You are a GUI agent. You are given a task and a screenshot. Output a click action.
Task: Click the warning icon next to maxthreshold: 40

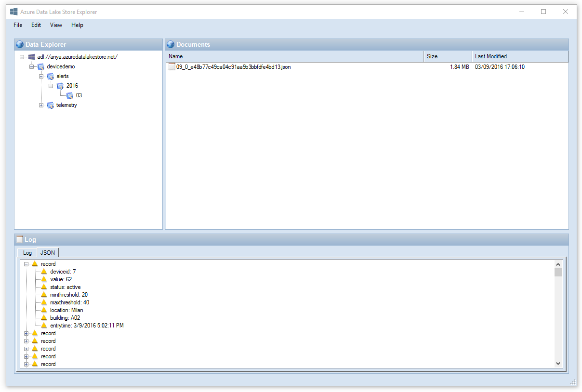coord(44,302)
